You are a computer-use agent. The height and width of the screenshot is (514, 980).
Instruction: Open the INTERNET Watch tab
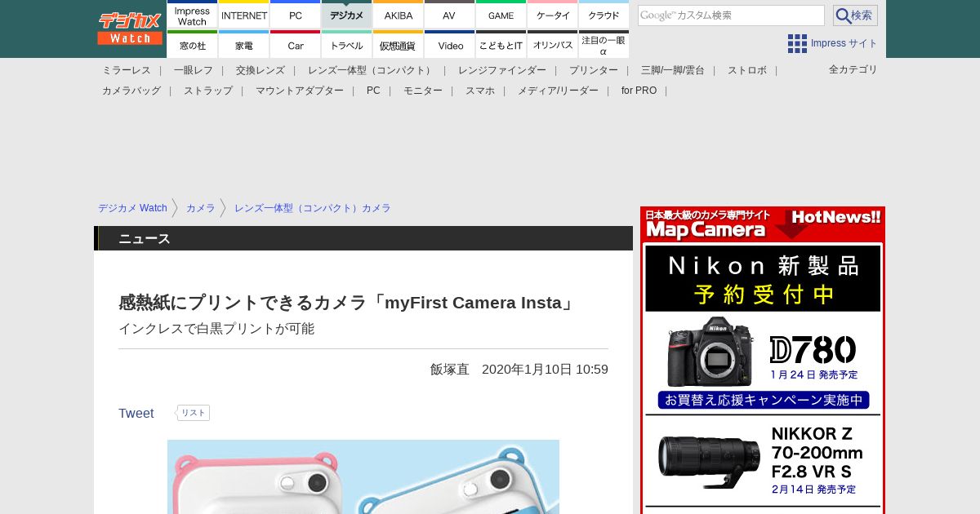click(244, 14)
